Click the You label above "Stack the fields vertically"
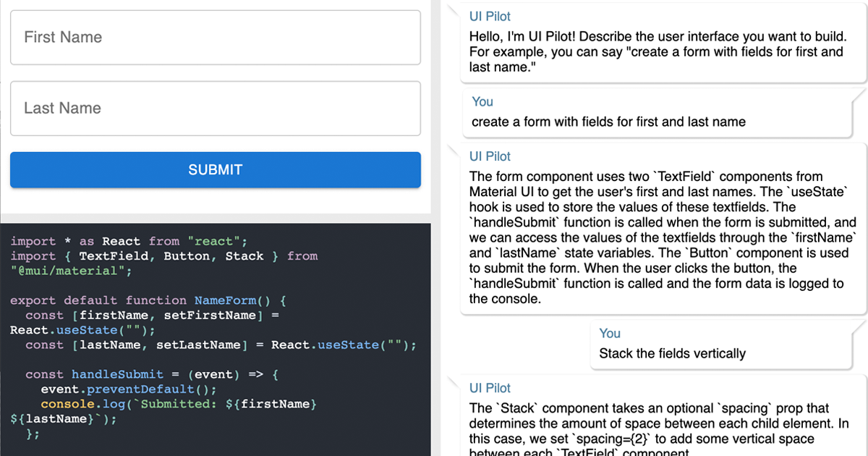 tap(610, 334)
